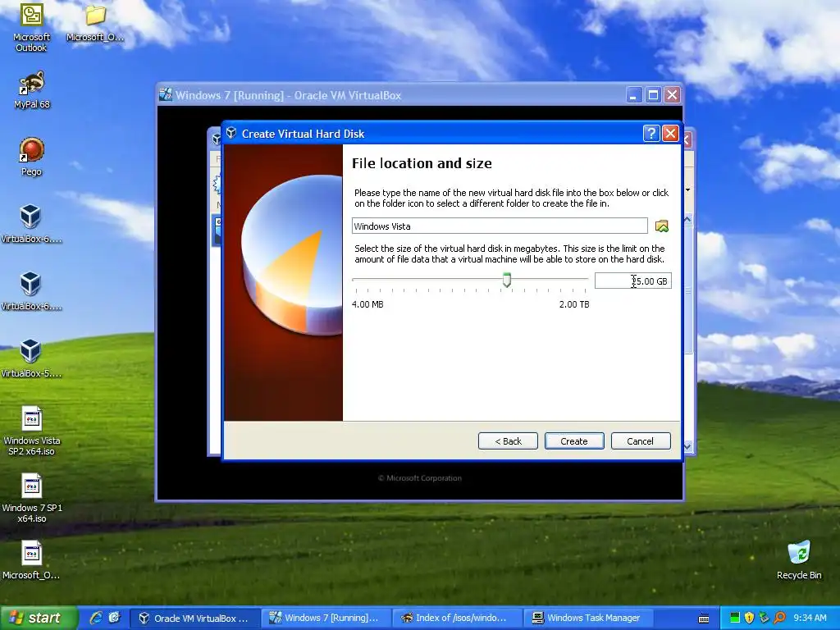840x630 pixels.
Task: Close the Create Virtual Hard Disk dialog
Action: pyautogui.click(x=670, y=134)
